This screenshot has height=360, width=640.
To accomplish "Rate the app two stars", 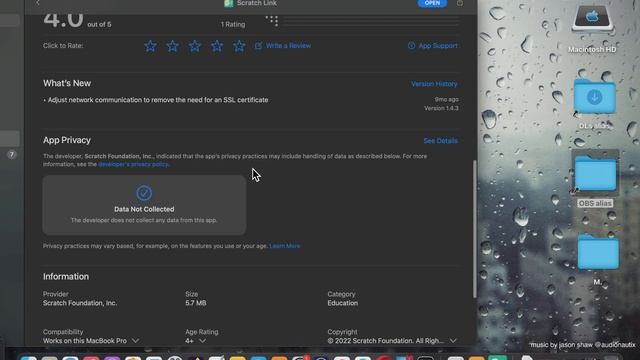I will coord(173,46).
